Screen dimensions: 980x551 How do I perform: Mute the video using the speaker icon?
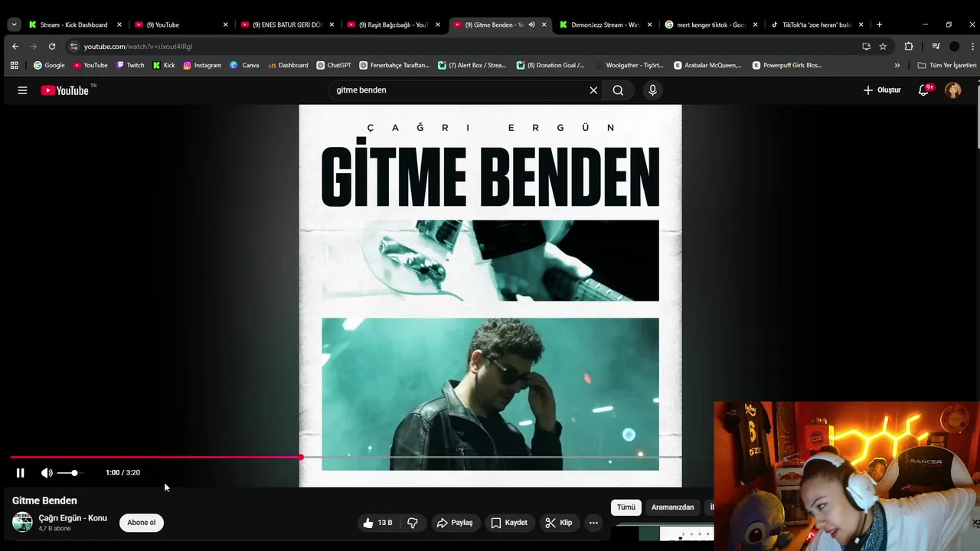[47, 473]
